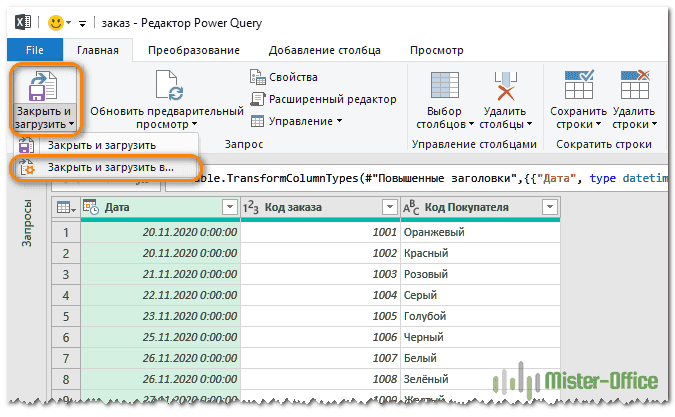Click the Choose Columns icon
The image size is (675, 417).
444,86
